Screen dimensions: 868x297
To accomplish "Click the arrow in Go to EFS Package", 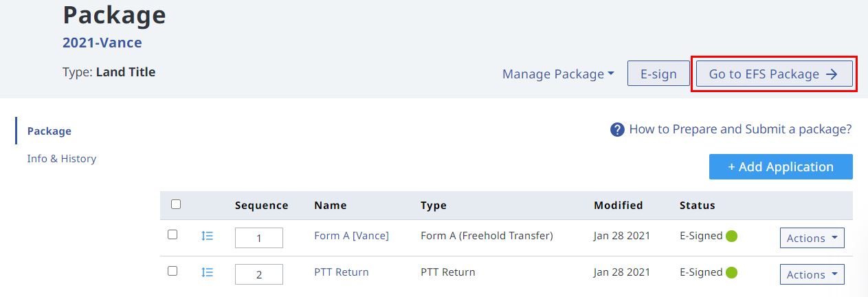I will pyautogui.click(x=832, y=74).
